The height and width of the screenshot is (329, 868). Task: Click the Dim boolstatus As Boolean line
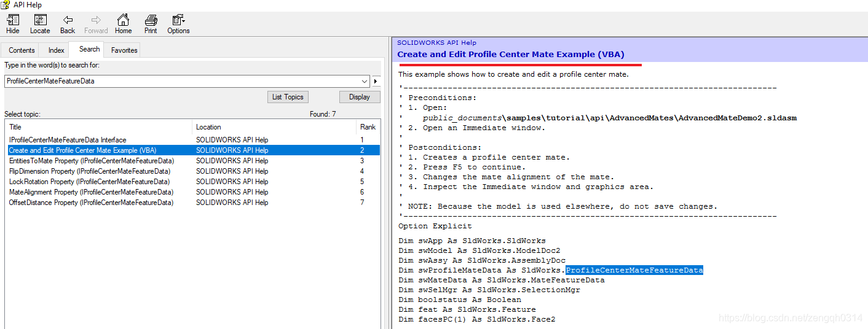pyautogui.click(x=460, y=300)
